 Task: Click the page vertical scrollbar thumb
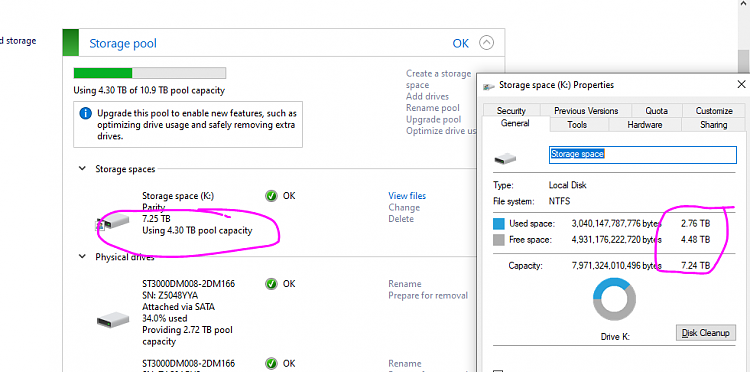pyautogui.click(x=744, y=61)
